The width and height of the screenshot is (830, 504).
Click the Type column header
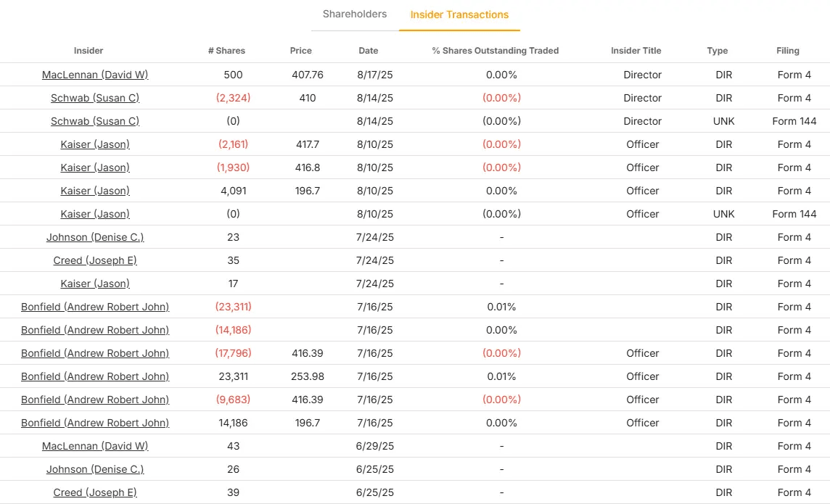717,51
